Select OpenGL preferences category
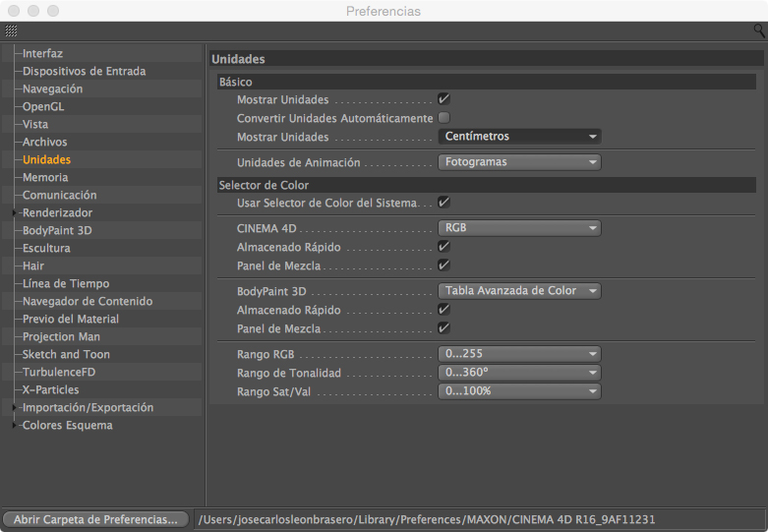Screen dimensions: 768x532 click(x=43, y=106)
